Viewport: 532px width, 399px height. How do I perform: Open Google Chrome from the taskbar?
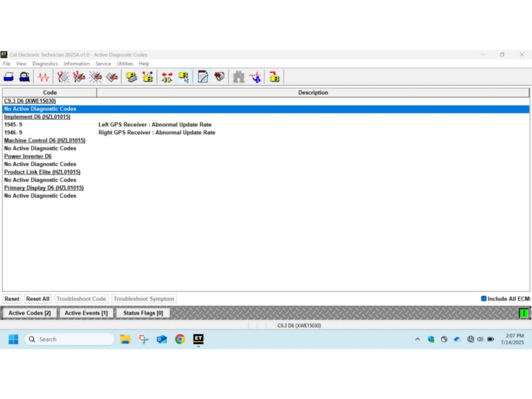click(180, 339)
